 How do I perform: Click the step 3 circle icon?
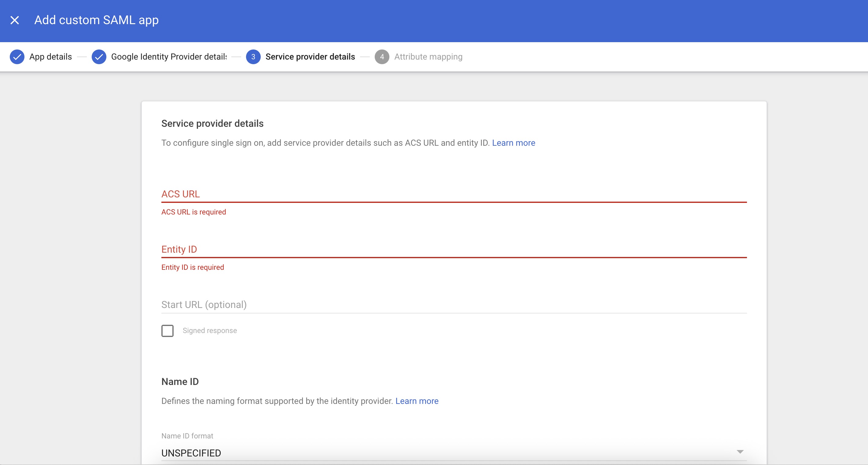pyautogui.click(x=253, y=57)
